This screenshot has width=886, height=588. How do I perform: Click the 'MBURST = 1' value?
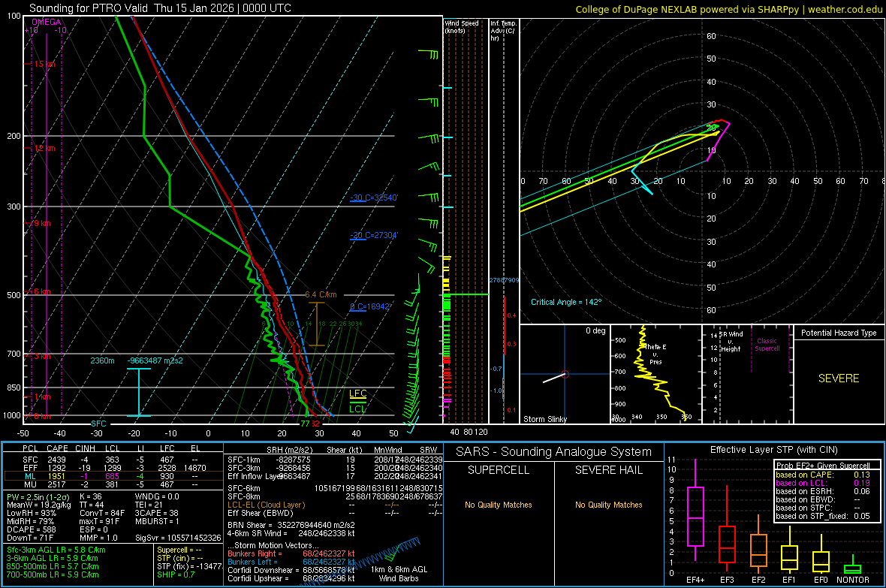click(157, 521)
